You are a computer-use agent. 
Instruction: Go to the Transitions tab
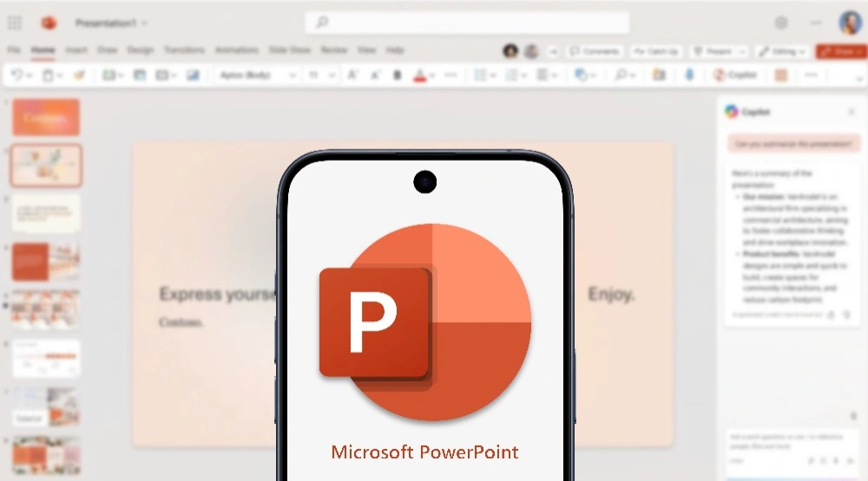pyautogui.click(x=184, y=49)
